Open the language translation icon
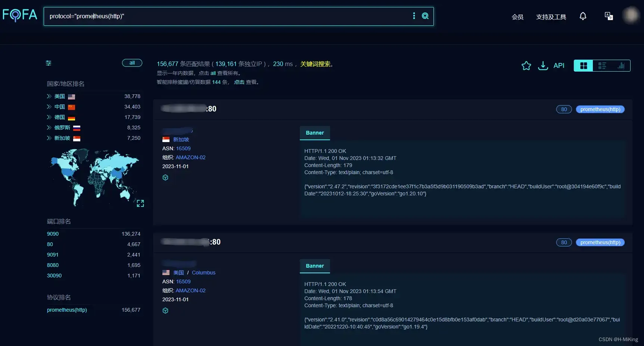This screenshot has width=644, height=346. (609, 16)
